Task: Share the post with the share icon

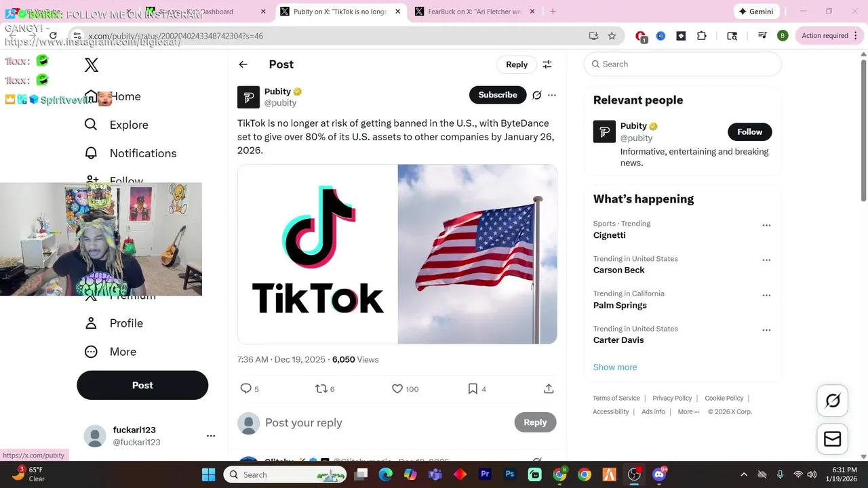Action: coord(549,388)
